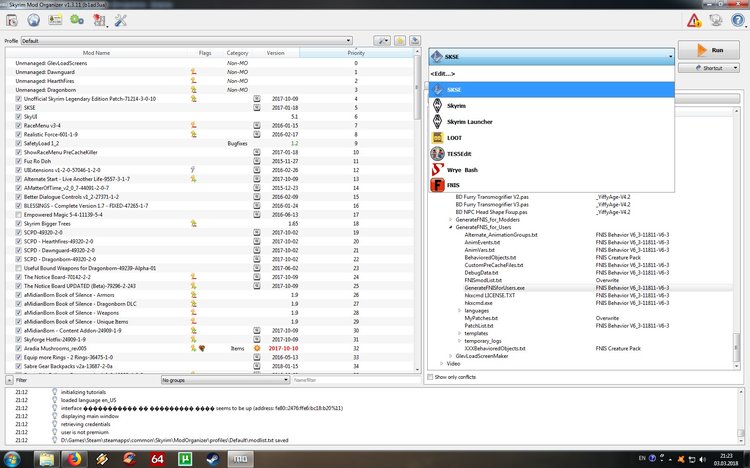Toggle the SKSE mod checkbox
This screenshot has height=468, width=750.
click(19, 108)
